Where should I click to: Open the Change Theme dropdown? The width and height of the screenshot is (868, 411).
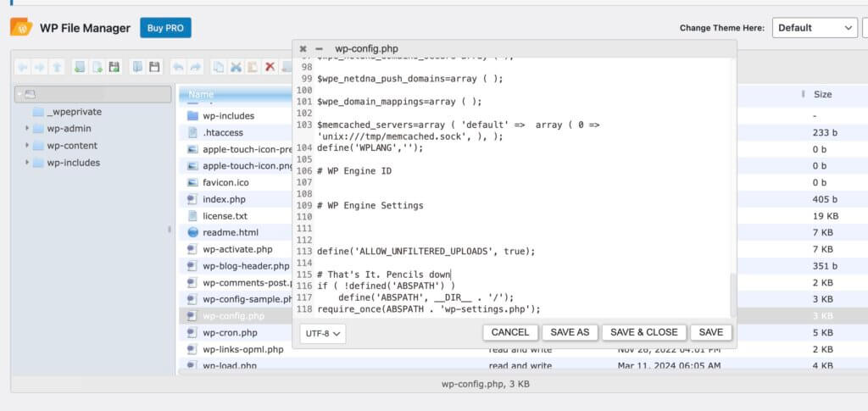pyautogui.click(x=815, y=28)
